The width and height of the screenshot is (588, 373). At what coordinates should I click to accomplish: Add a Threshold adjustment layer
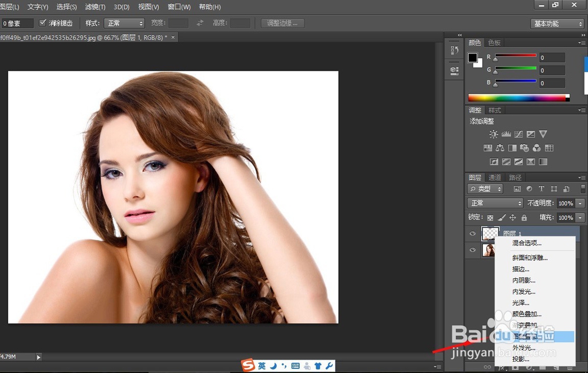519,162
